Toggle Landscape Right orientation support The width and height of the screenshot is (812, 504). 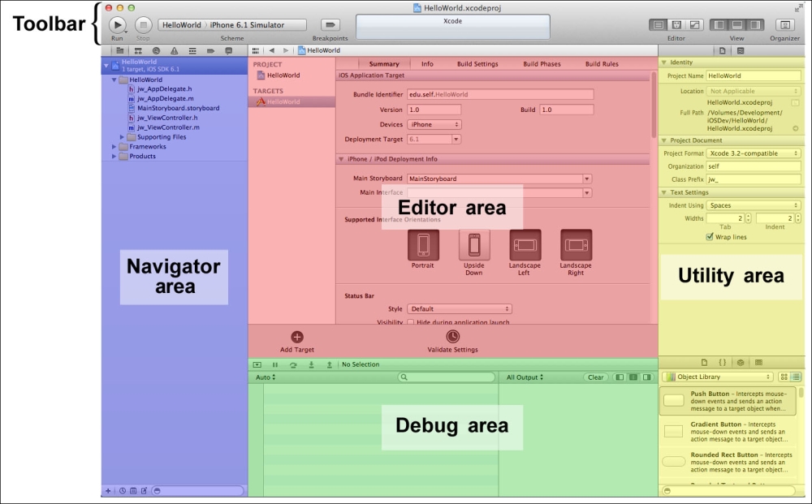click(x=576, y=245)
